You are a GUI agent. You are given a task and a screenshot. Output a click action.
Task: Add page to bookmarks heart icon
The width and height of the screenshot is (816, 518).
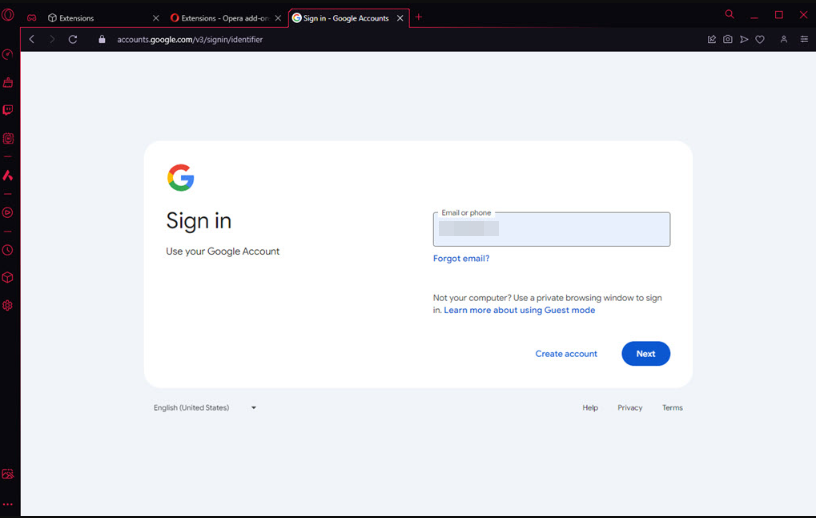point(760,39)
